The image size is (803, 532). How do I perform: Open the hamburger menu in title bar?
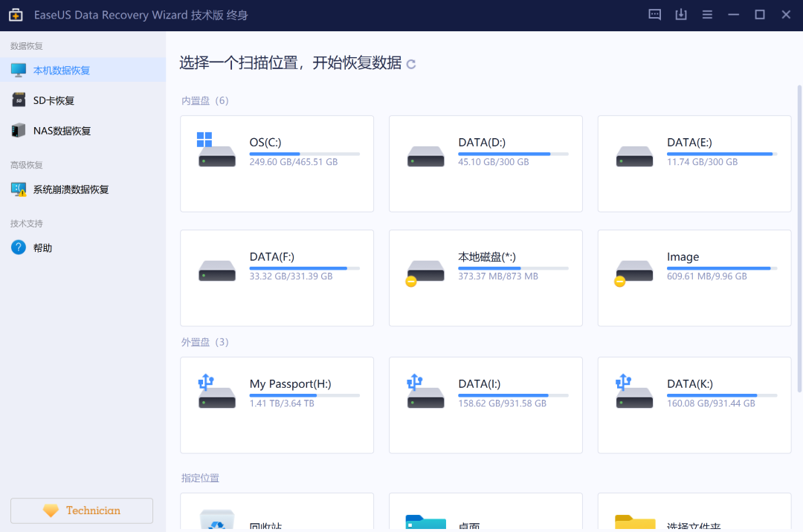click(x=707, y=15)
